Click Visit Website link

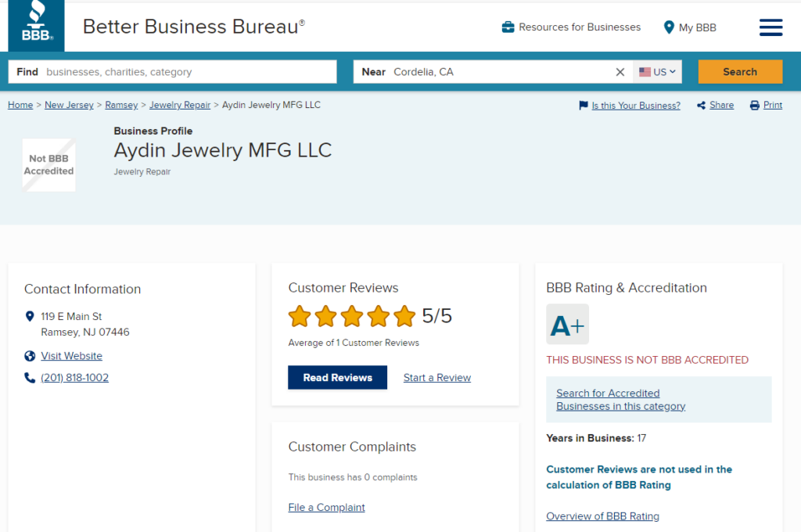click(x=71, y=356)
